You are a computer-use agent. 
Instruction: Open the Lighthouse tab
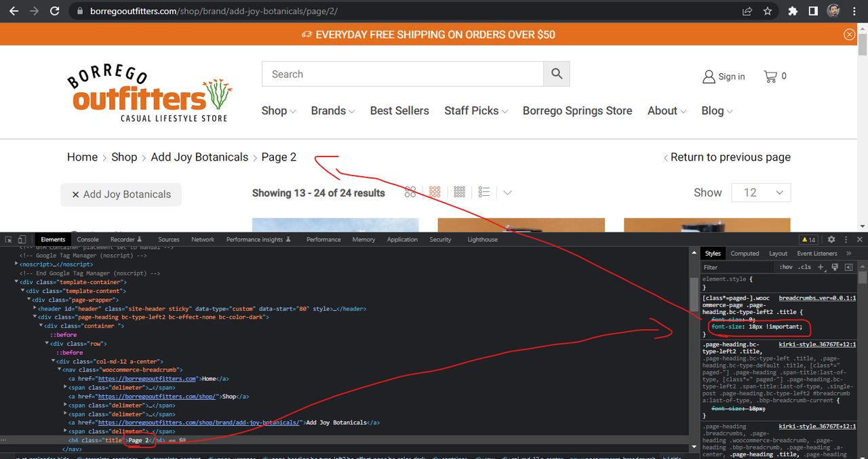(x=482, y=239)
